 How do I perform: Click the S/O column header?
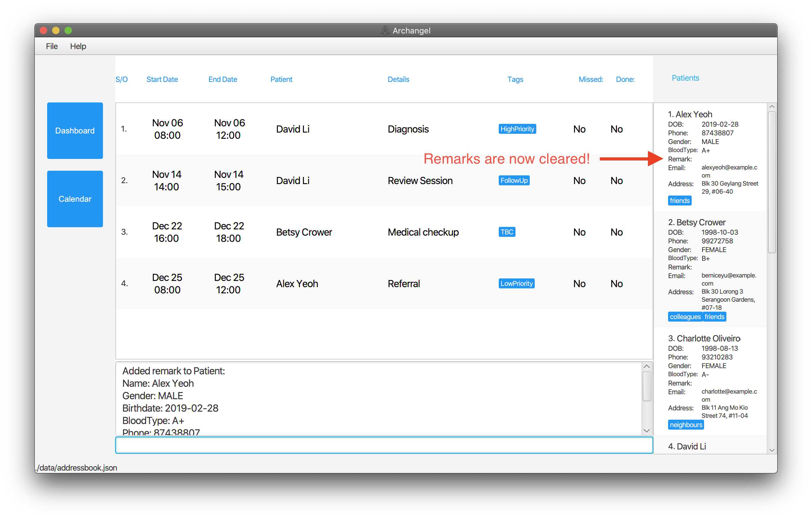[x=121, y=79]
